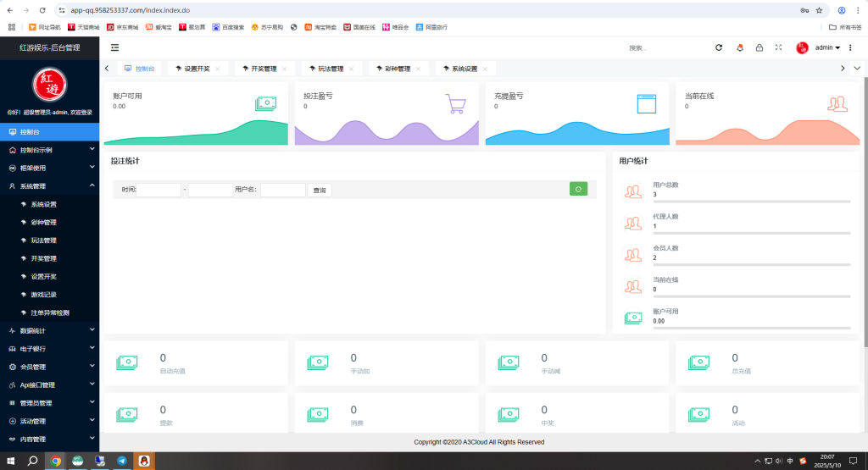868x470 pixels.
Task: Open 玩法管理 from the sidebar submenu
Action: tap(49, 241)
